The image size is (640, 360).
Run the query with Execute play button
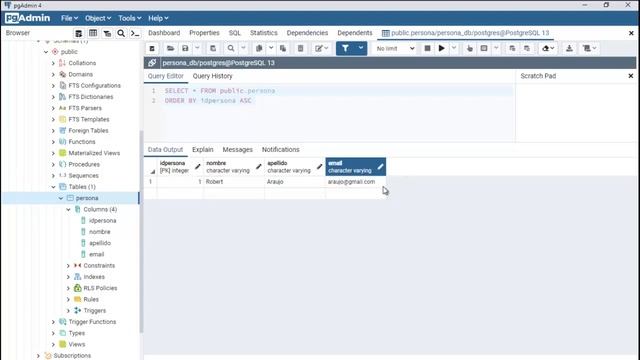pyautogui.click(x=441, y=48)
